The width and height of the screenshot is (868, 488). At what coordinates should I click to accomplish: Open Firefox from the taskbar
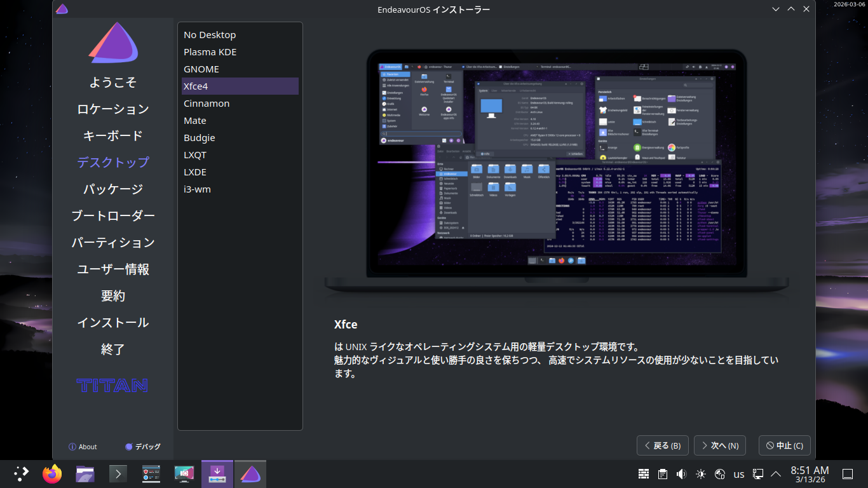(x=52, y=474)
